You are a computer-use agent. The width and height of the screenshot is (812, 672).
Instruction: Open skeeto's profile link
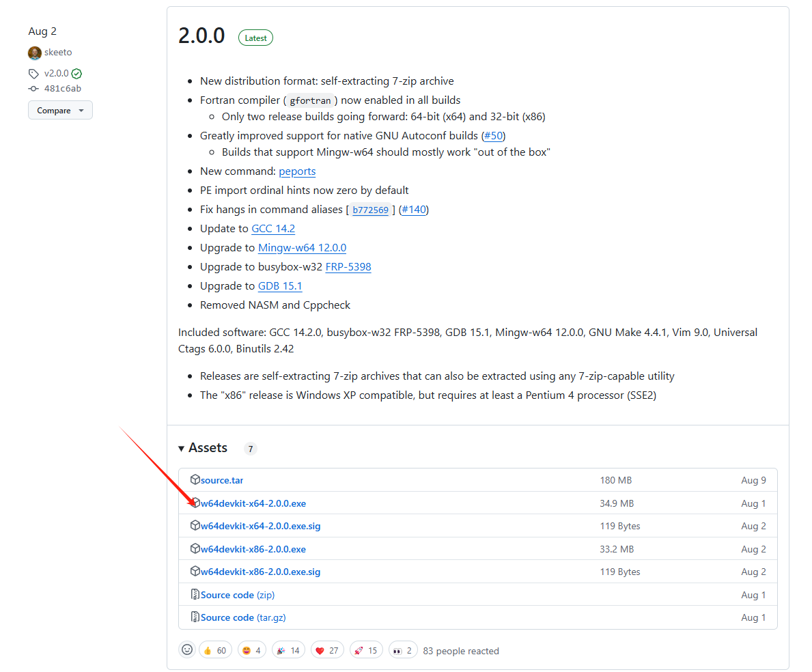click(58, 53)
